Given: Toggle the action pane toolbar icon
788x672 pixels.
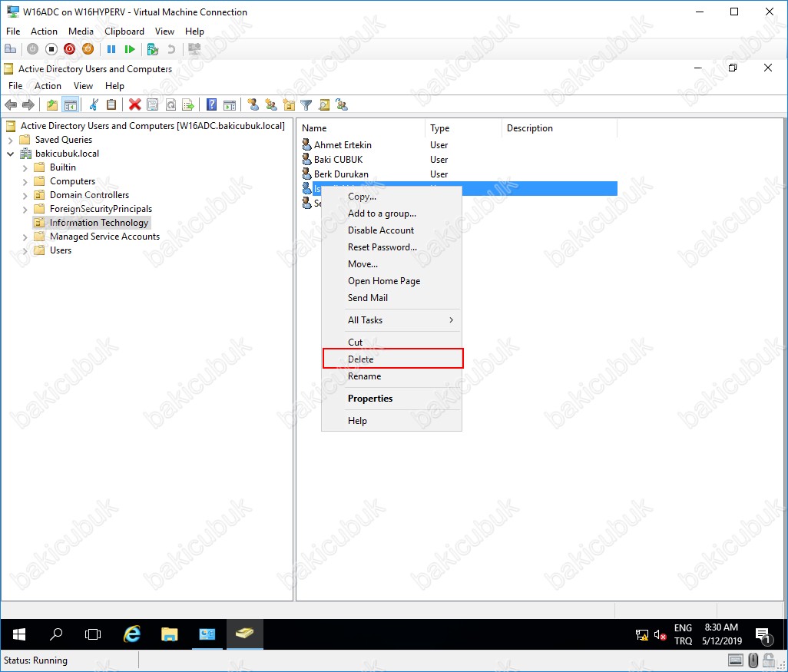Looking at the screenshot, I should coord(230,104).
